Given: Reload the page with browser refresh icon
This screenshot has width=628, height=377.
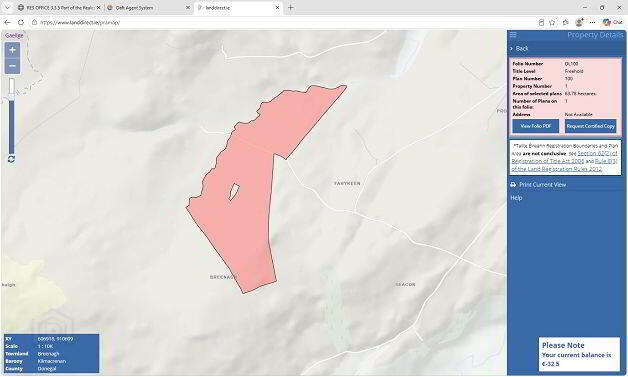Looking at the screenshot, I should (x=21, y=22).
